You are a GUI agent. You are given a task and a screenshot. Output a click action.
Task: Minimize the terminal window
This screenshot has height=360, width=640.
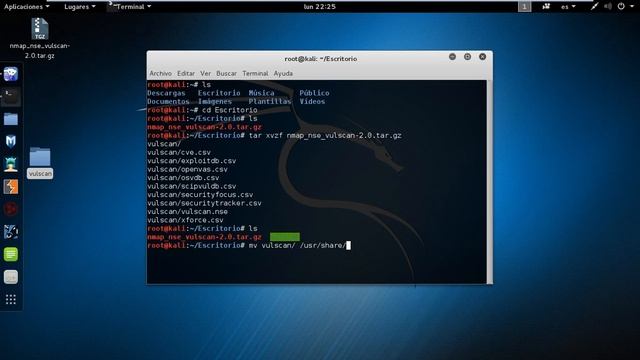coord(452,57)
